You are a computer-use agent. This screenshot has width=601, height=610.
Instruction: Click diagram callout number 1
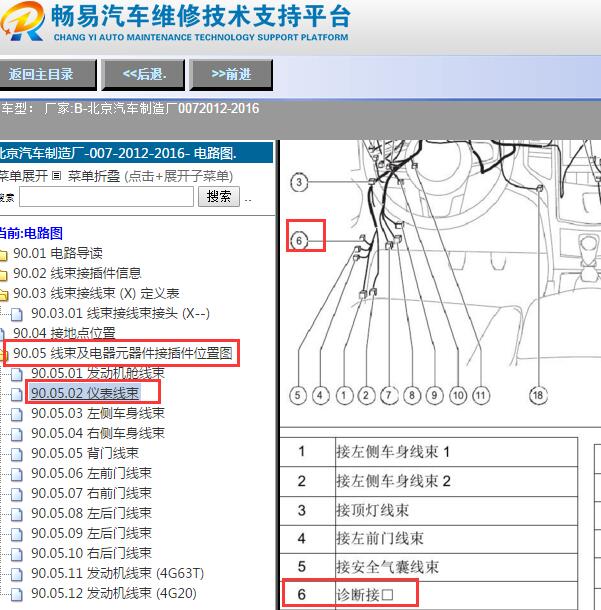coord(343,396)
